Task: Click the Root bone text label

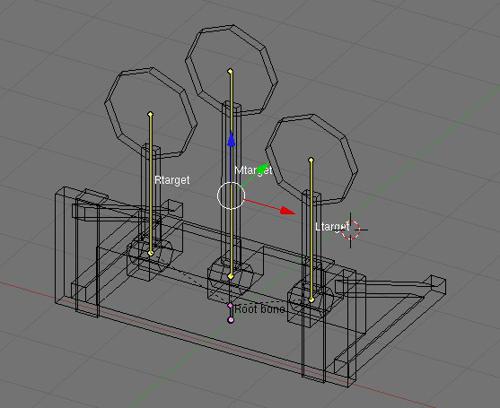Action: pyautogui.click(x=260, y=309)
